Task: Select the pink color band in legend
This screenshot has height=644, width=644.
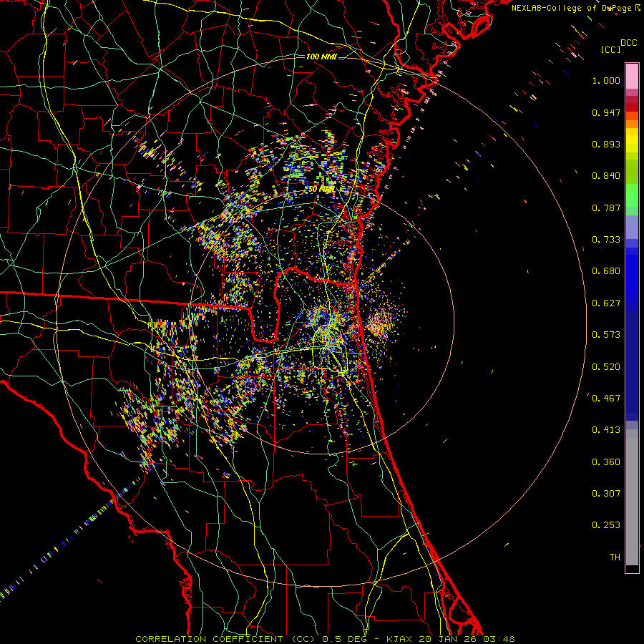Action: [x=632, y=77]
